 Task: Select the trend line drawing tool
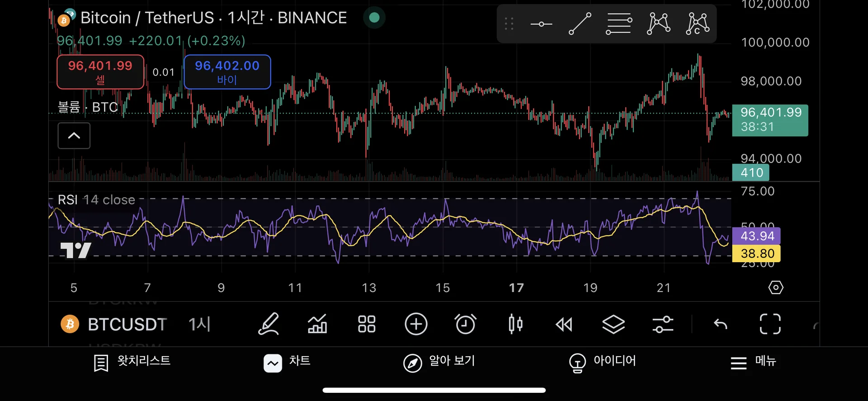tap(580, 24)
